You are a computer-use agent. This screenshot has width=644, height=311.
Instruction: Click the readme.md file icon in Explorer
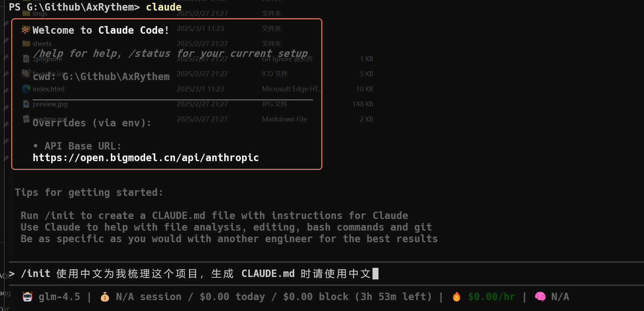(x=26, y=119)
